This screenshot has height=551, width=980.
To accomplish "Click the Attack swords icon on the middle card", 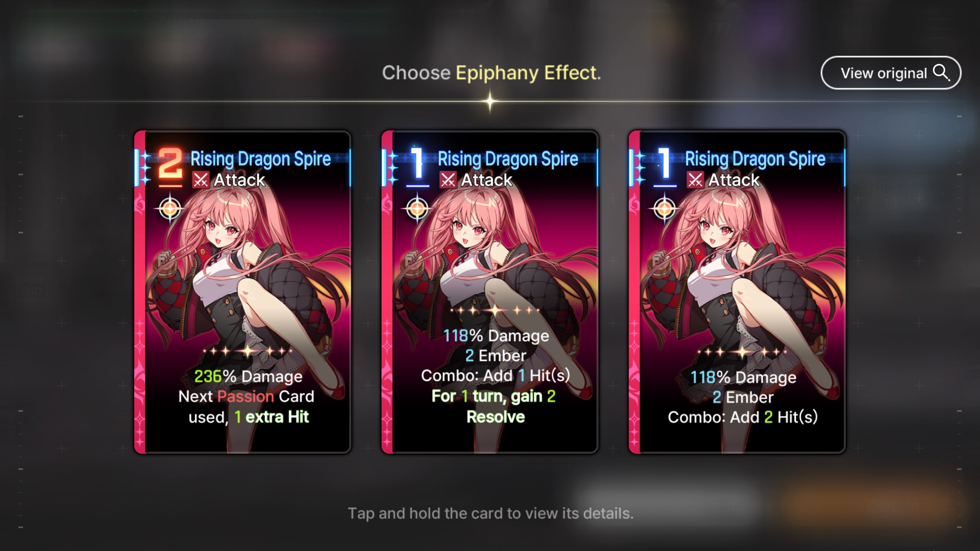I will [x=448, y=180].
